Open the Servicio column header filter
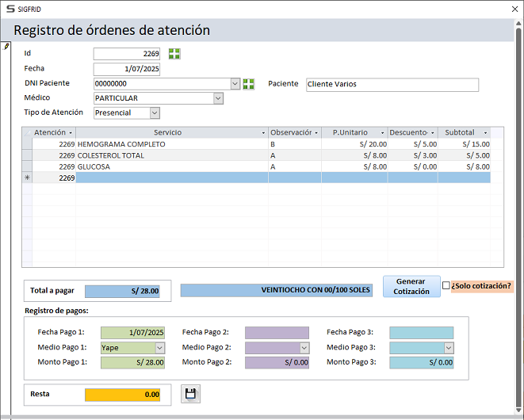Viewport: 524px width, 420px height. pyautogui.click(x=262, y=132)
